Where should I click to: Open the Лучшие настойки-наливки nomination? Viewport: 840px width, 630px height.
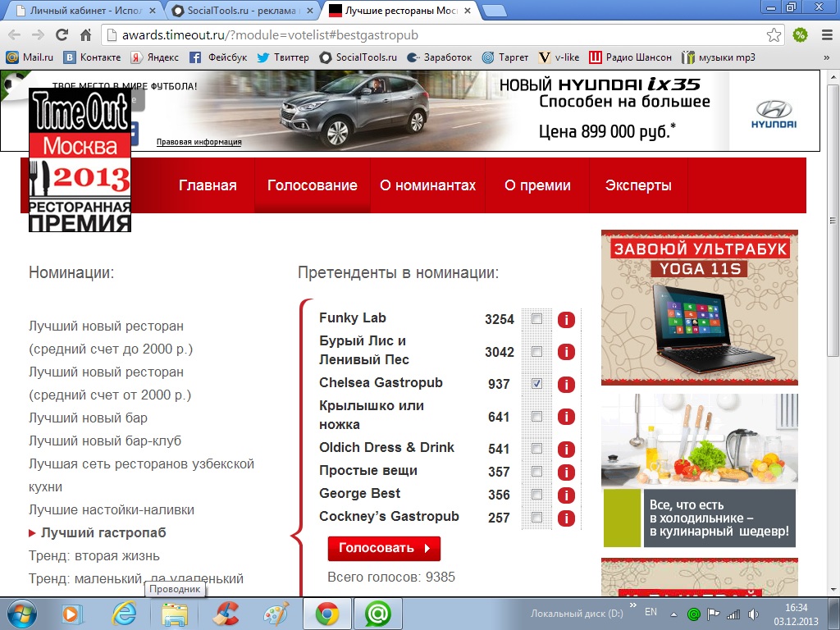(x=112, y=510)
